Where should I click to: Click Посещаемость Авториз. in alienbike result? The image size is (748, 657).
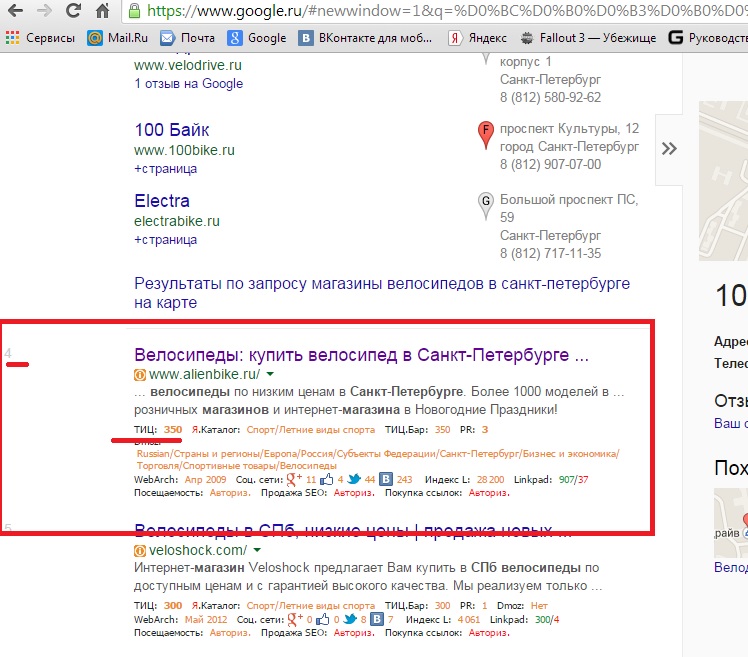click(x=230, y=493)
